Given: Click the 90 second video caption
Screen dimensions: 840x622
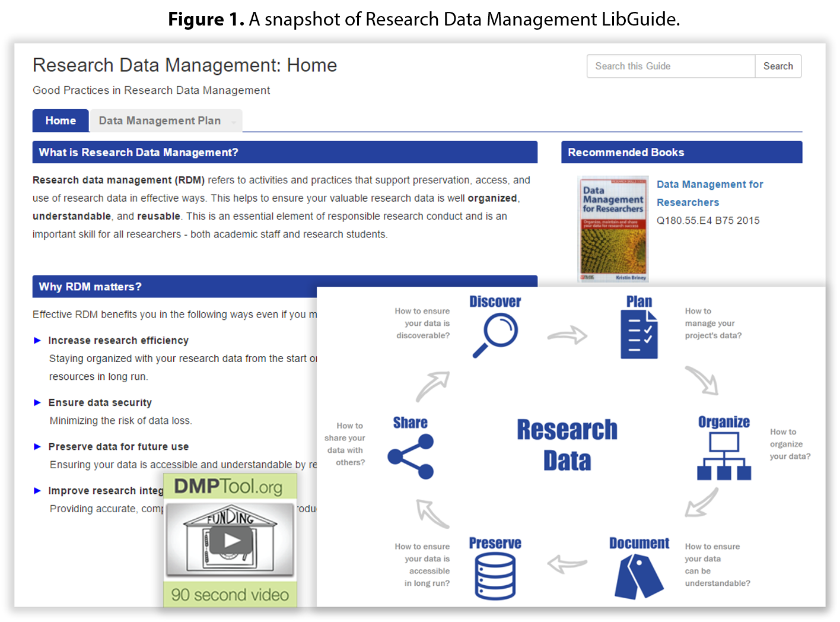Looking at the screenshot, I should (x=230, y=595).
